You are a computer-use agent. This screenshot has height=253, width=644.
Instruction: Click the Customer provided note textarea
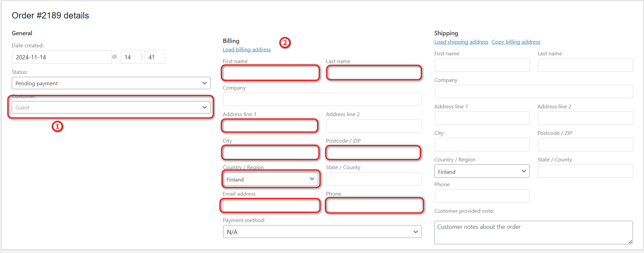pyautogui.click(x=533, y=232)
